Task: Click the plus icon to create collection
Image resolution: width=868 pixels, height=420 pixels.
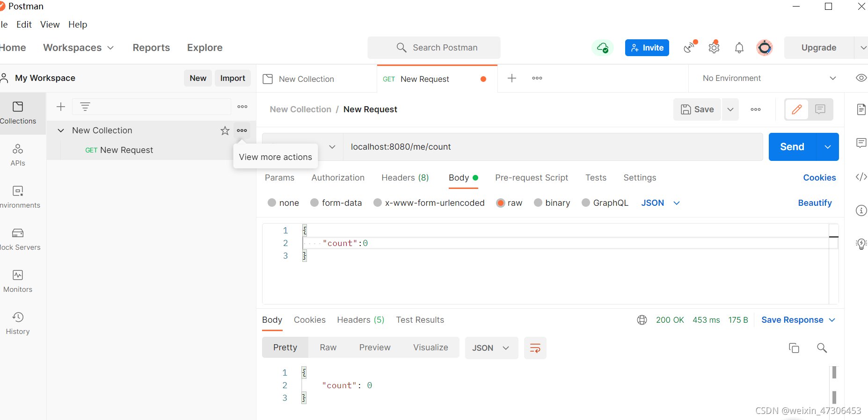Action: (61, 107)
